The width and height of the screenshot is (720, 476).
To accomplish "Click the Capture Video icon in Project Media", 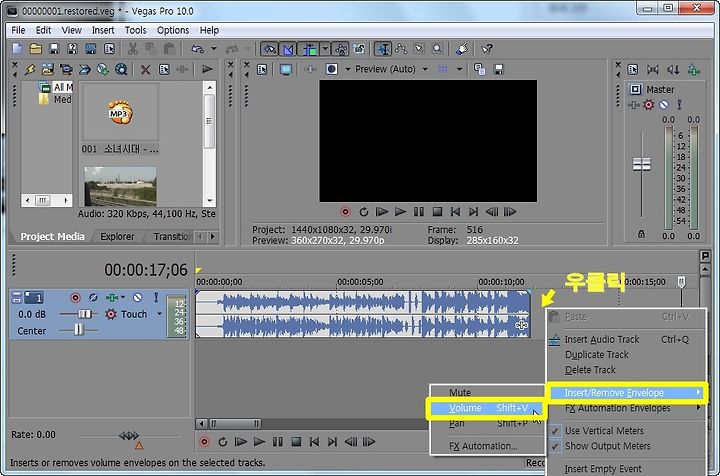I will click(x=66, y=69).
